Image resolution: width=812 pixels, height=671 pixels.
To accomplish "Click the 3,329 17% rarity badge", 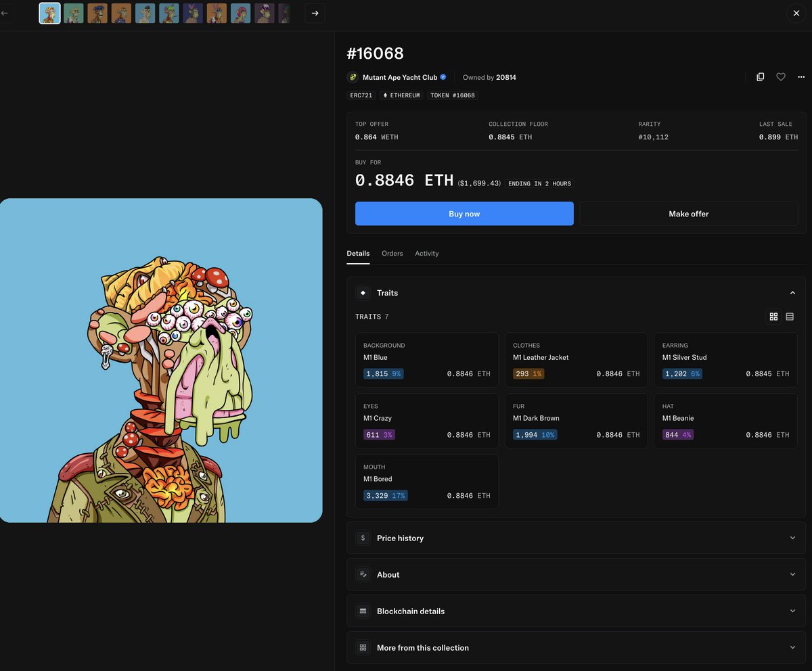I will click(x=386, y=496).
